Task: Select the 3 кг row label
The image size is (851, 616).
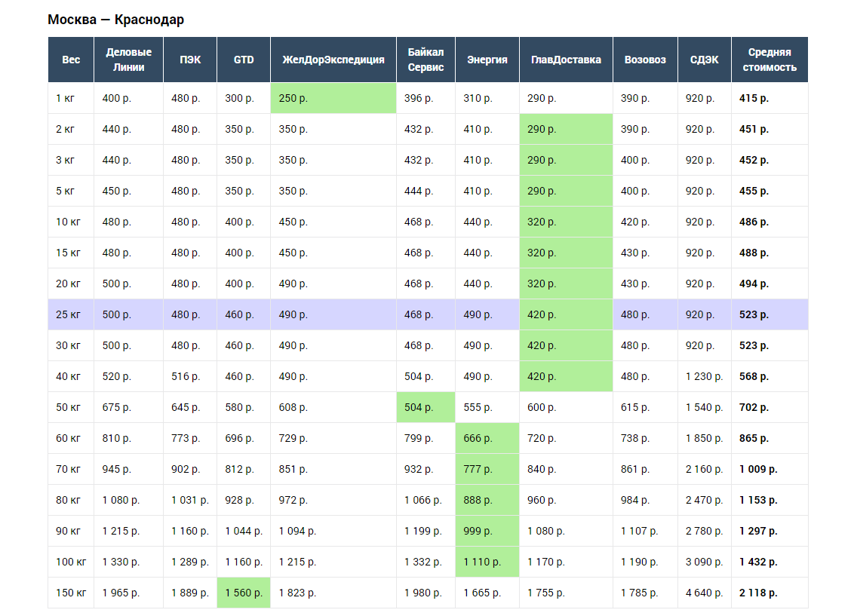Action: [x=65, y=160]
